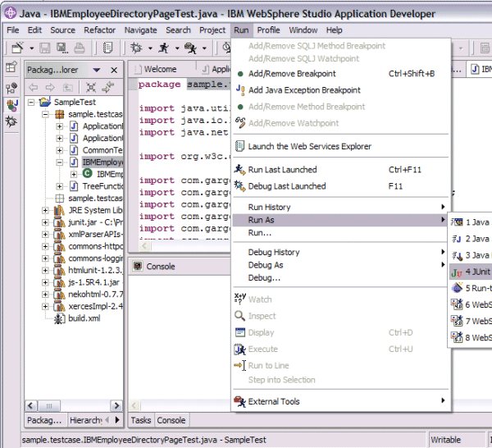Open the Debug perspective from left sidebar
Screen dimensions: 492x448
click(x=11, y=121)
